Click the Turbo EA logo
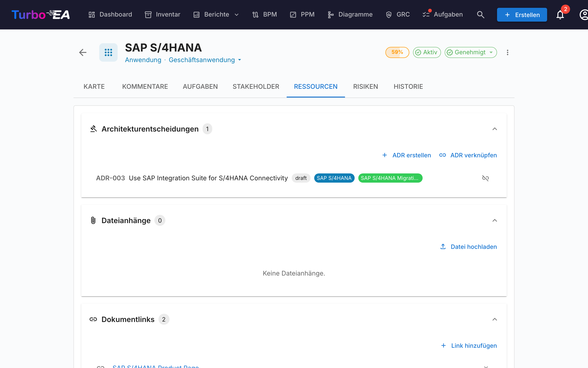The width and height of the screenshot is (588, 368). point(41,14)
